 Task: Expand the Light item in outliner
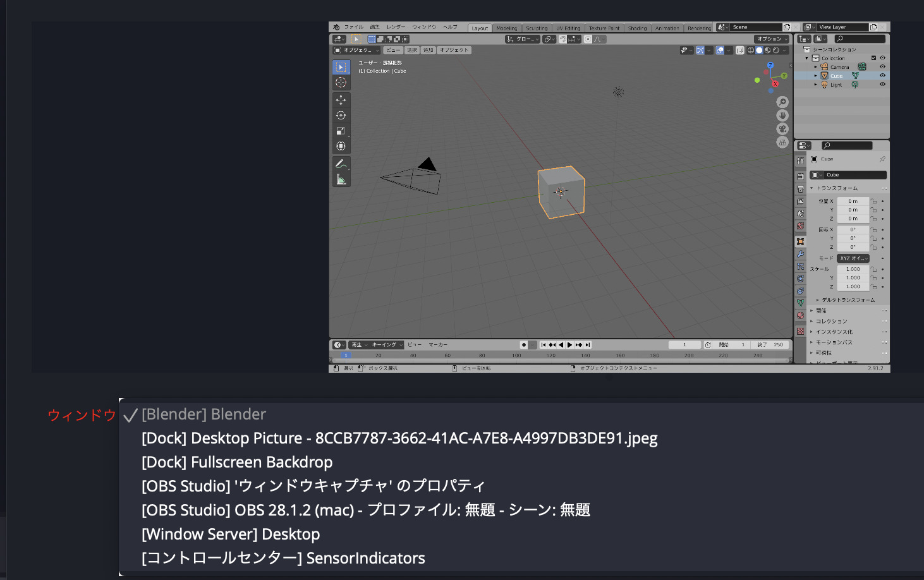click(x=816, y=85)
